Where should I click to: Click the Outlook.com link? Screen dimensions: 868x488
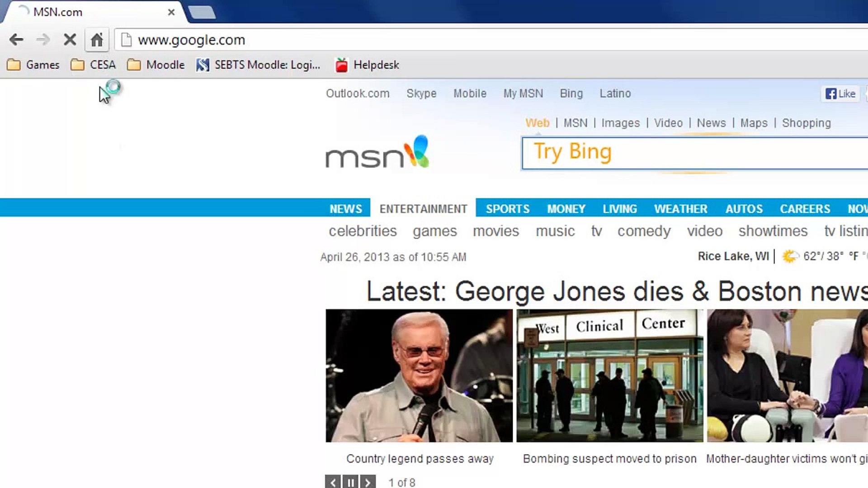coord(358,94)
